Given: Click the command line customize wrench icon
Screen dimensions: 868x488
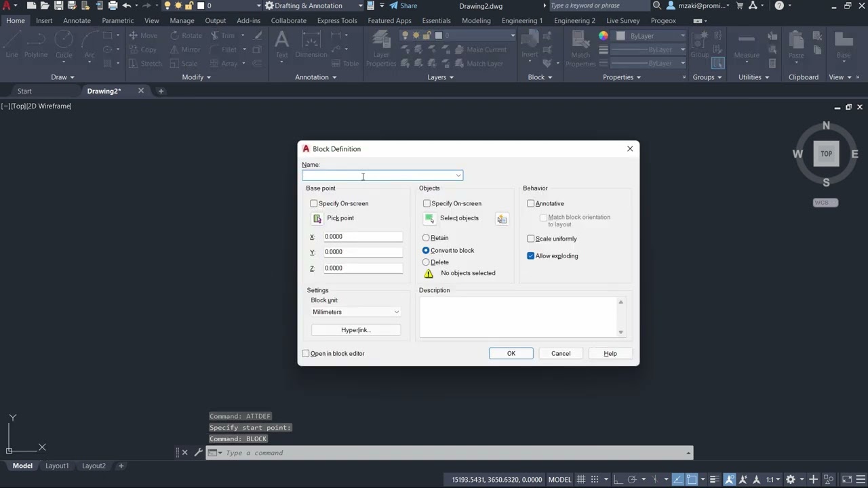Looking at the screenshot, I should click(198, 453).
